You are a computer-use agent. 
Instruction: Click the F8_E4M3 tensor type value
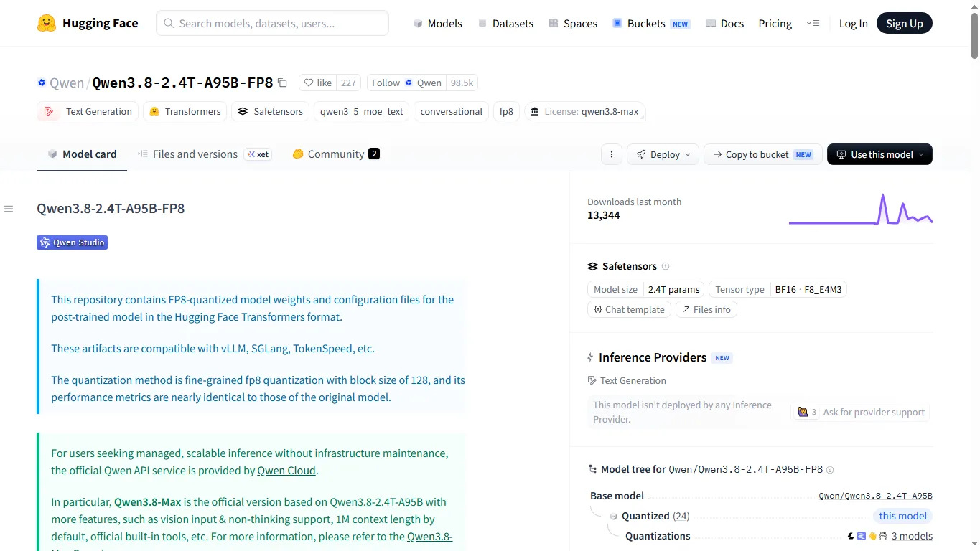click(823, 290)
